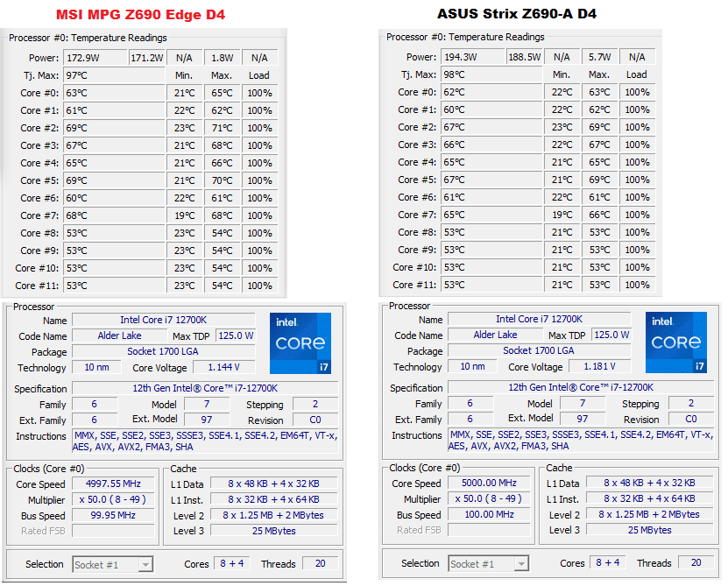
Task: Click 188.5W power reading in ASUS panel
Action: (x=524, y=57)
